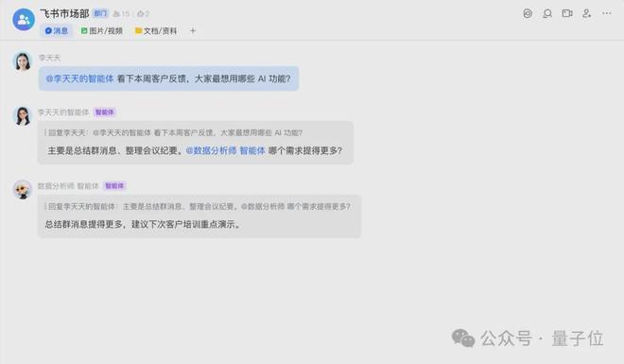The image size is (624, 364).
Task: Open the chat bubble icon in header
Action: point(528,13)
